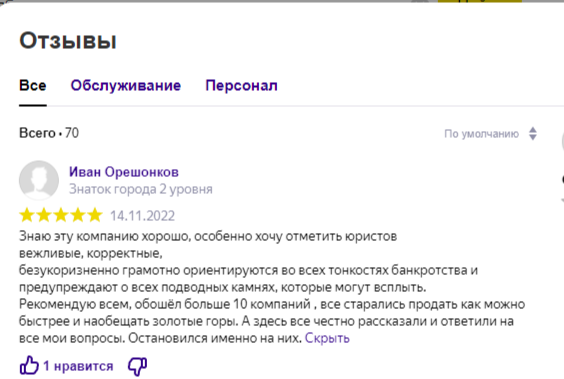Click review line starting 'Рекомендую всем'
564x379 pixels.
point(272,304)
